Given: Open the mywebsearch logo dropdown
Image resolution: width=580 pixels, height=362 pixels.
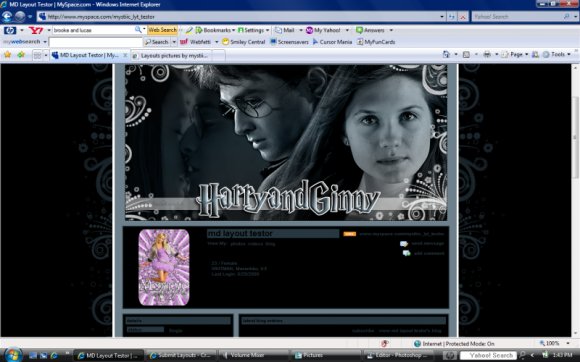Looking at the screenshot, I should pyautogui.click(x=45, y=42).
